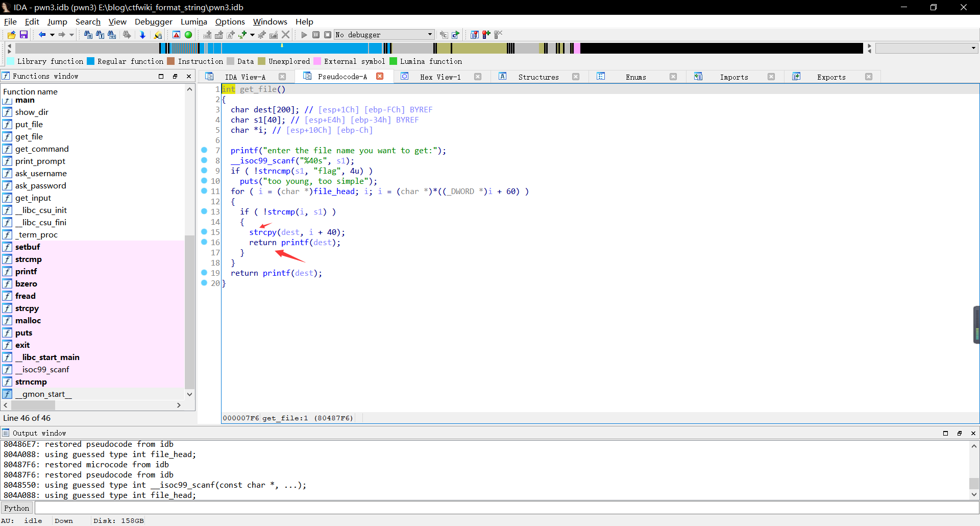Click the delete X toolbar icon
Image resolution: width=980 pixels, height=526 pixels.
pos(286,35)
